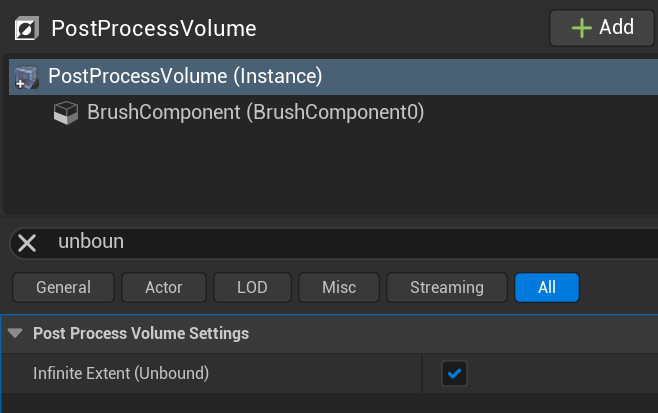Select BrushComponent (BrushComponent0) in the tree
658x413 pixels.
255,113
